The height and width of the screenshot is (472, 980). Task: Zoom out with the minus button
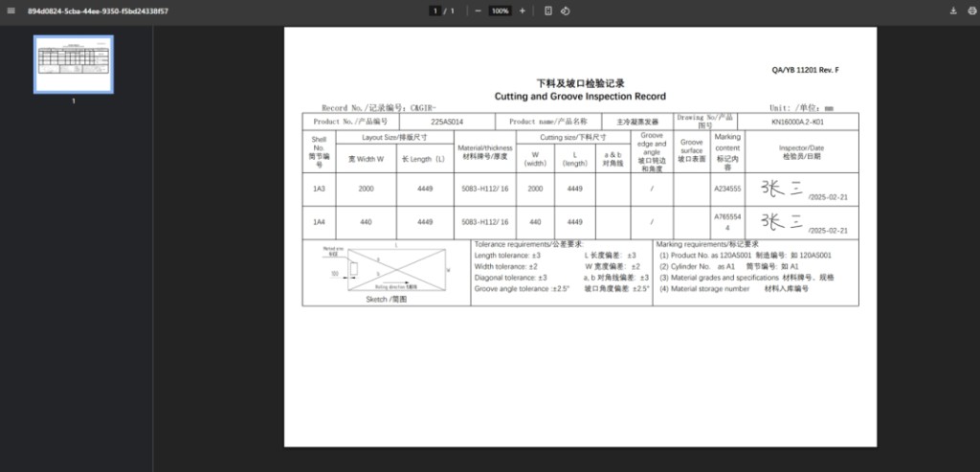coord(479,11)
